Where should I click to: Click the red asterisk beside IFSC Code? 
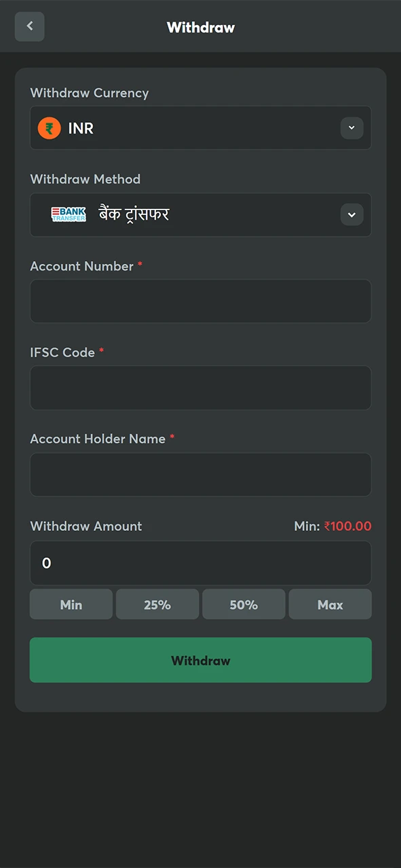click(101, 352)
